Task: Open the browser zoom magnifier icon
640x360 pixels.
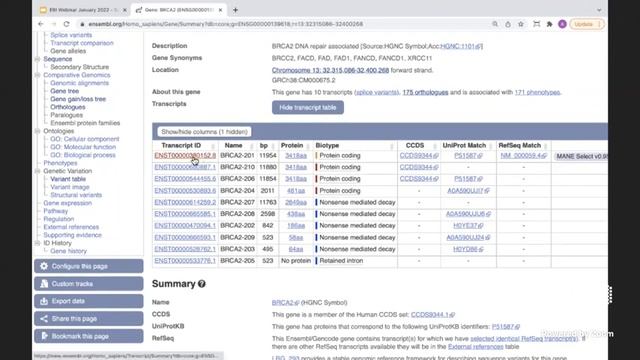Action: pyautogui.click(x=495, y=24)
